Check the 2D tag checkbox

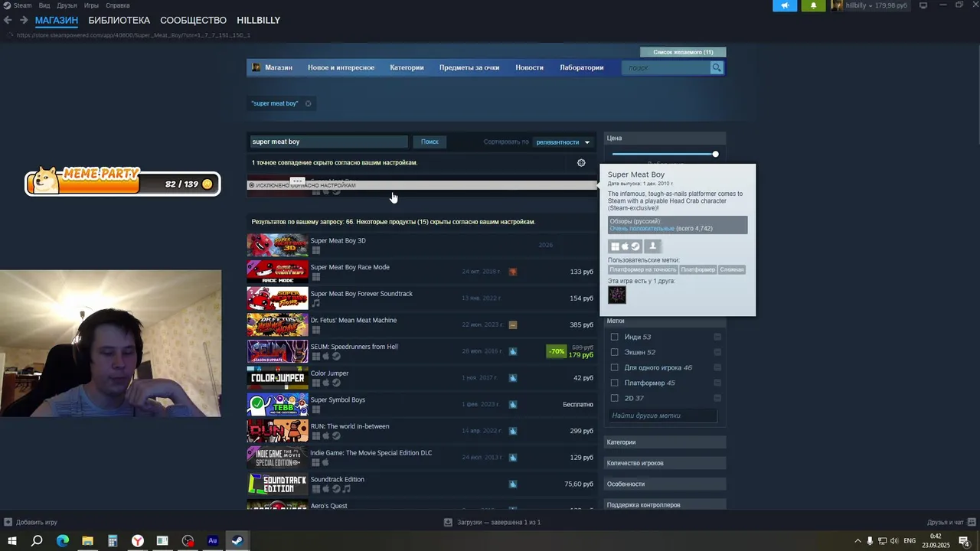pos(614,398)
